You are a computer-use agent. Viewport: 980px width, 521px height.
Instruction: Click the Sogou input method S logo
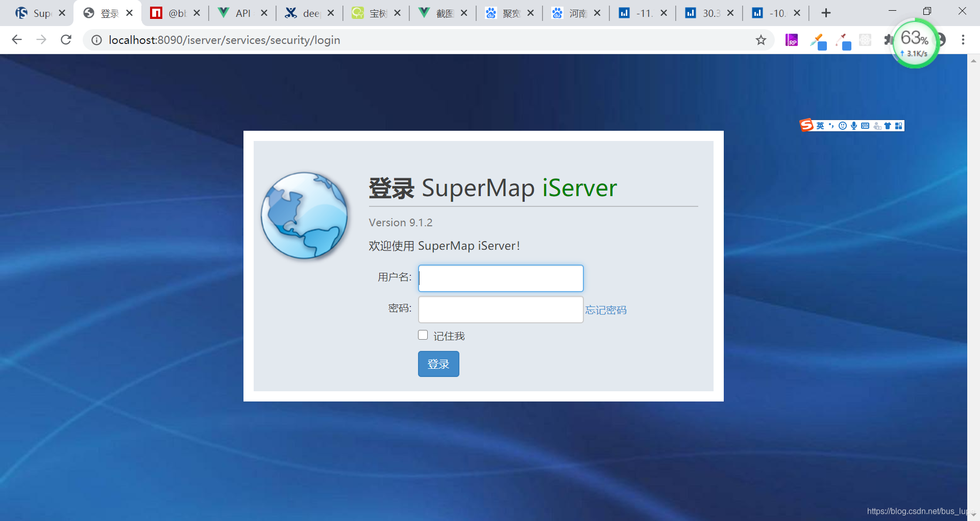click(x=806, y=125)
